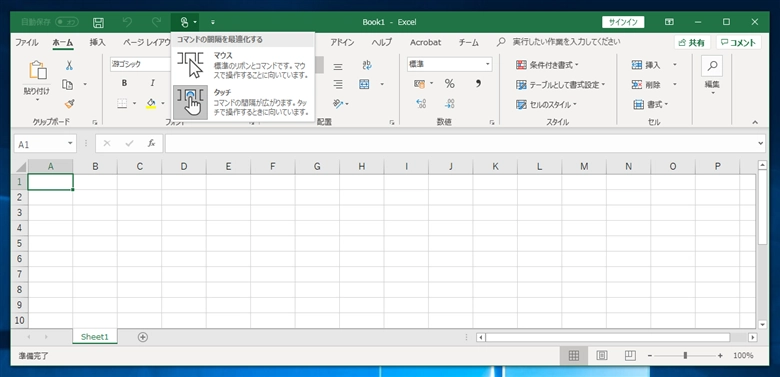Click the Accounting Number Format icon
This screenshot has width=780, height=377.
click(x=421, y=84)
